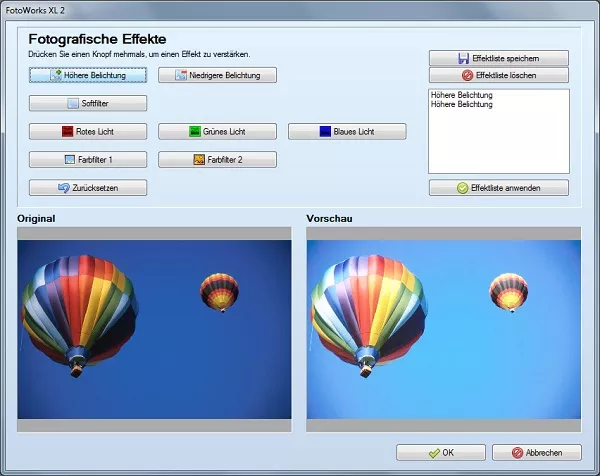Apply Farbfilter 1
The image size is (600, 476).
click(88, 160)
